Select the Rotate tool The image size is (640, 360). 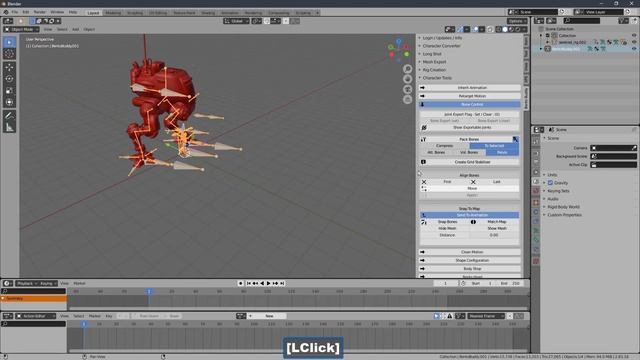(9, 79)
